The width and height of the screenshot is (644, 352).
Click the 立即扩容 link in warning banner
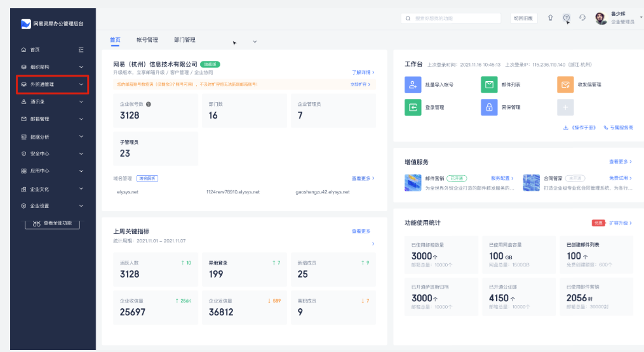tap(360, 84)
